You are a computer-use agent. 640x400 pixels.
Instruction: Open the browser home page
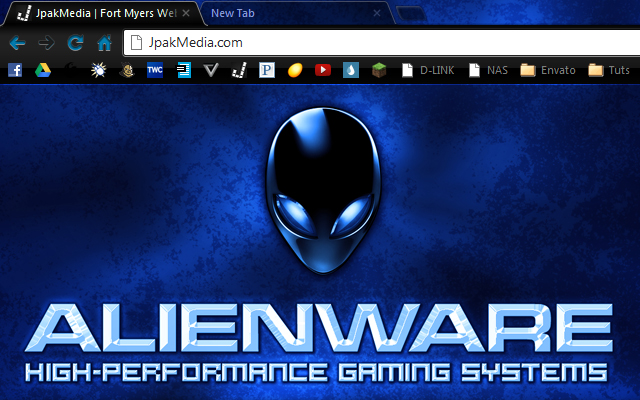point(104,43)
